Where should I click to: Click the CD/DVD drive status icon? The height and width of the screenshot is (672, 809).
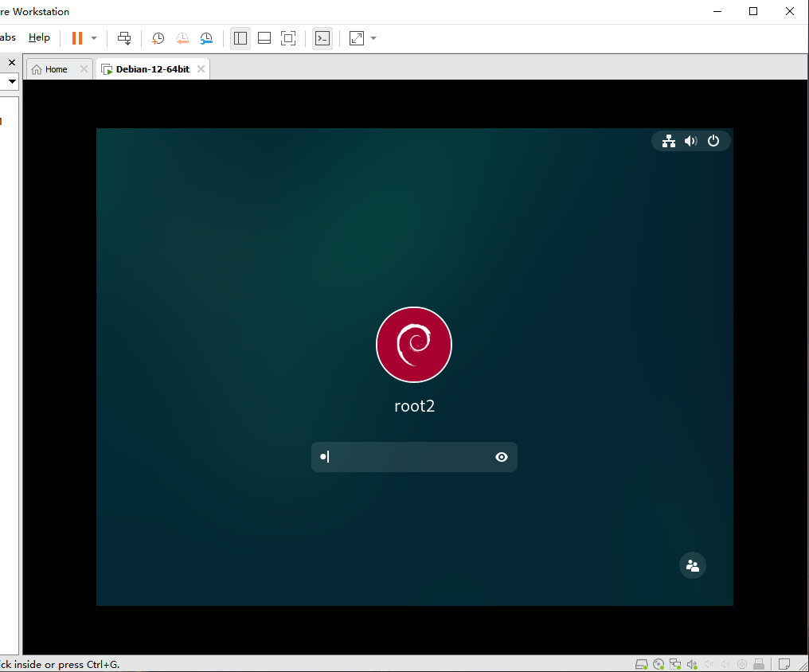click(659, 664)
